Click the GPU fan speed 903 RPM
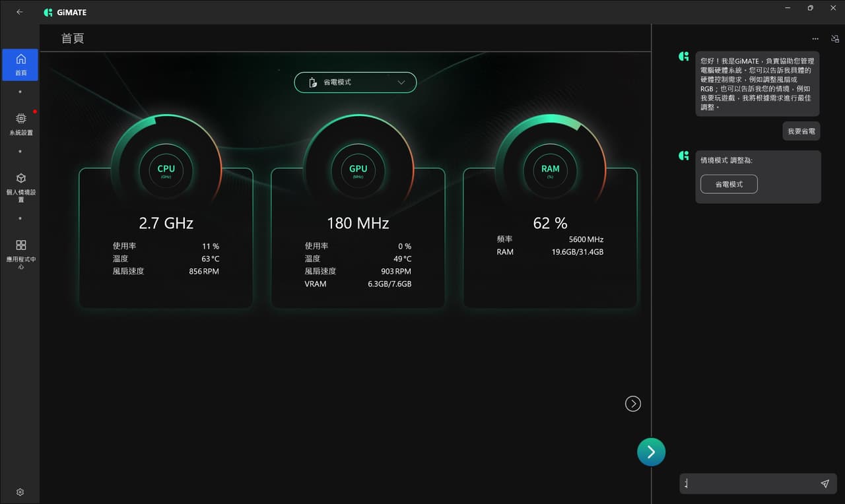Screen dimensions: 845x504 (x=395, y=271)
